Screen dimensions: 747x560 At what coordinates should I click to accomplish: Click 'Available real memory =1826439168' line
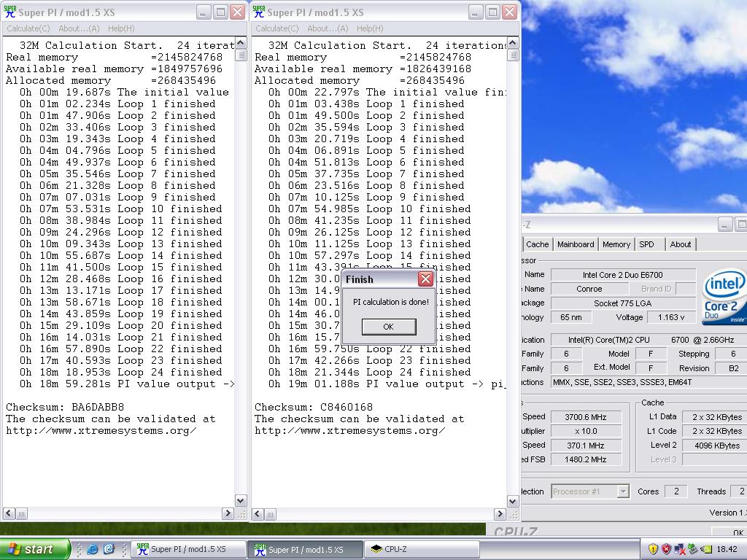[x=363, y=69]
